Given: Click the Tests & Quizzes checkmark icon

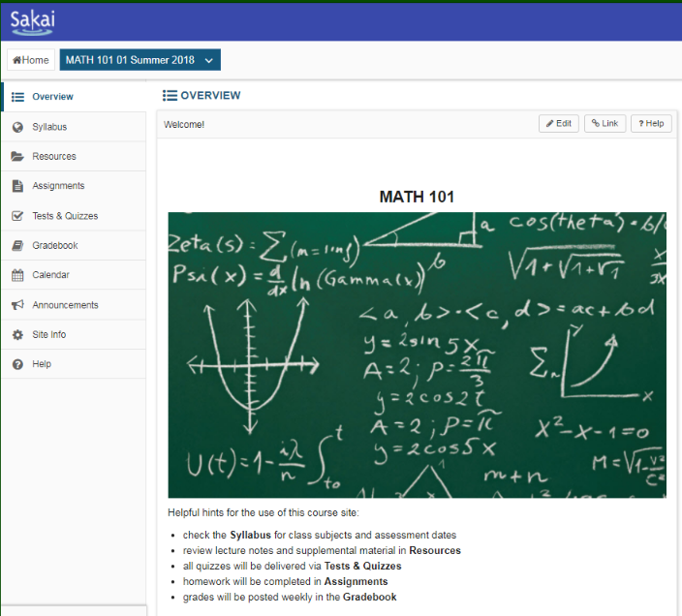Looking at the screenshot, I should click(x=17, y=216).
